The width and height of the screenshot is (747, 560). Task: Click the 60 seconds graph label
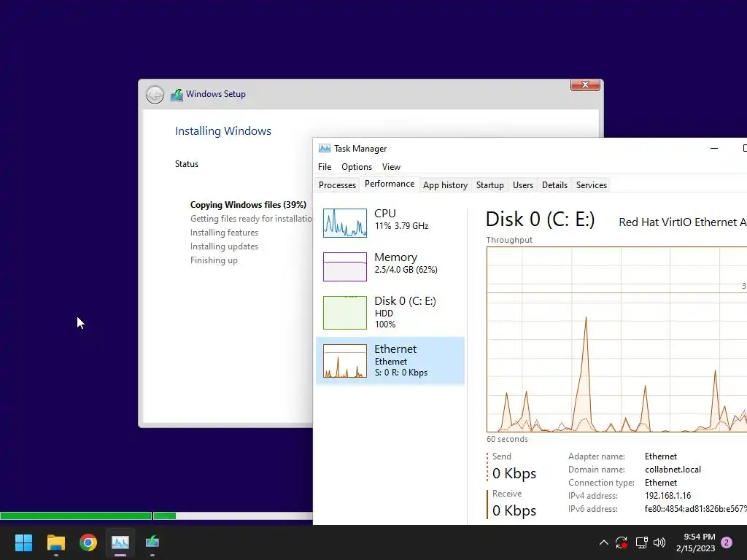507,439
